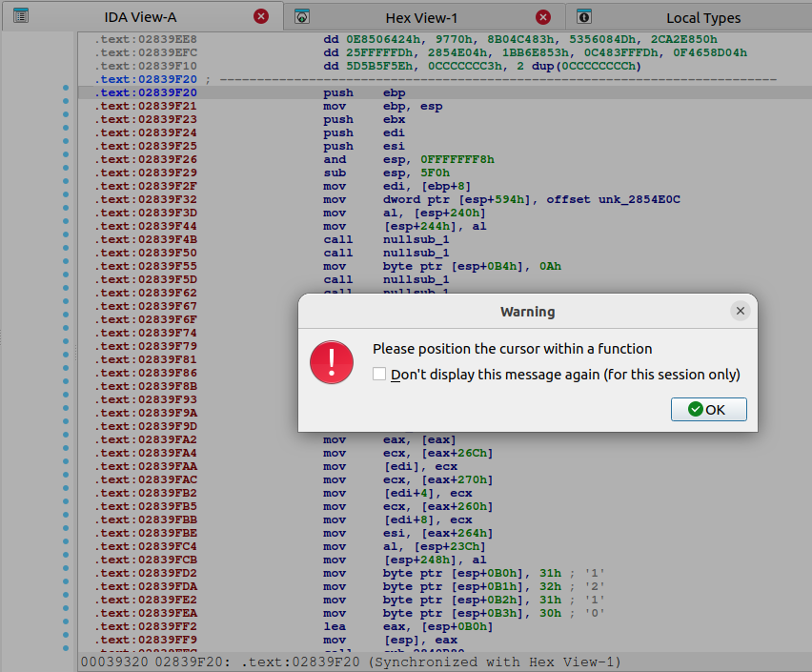Click operand [esp+240h] in the listing
Screen dimensions: 812x672
(450, 213)
